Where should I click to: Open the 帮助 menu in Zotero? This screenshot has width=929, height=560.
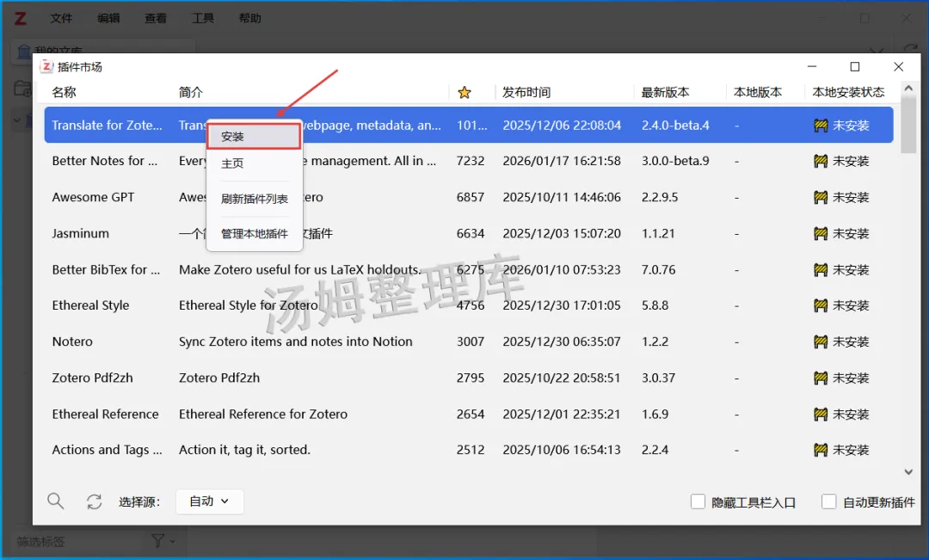tap(250, 18)
